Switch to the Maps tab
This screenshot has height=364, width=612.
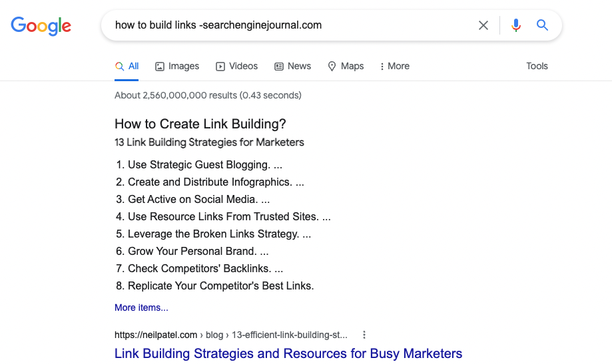click(346, 67)
